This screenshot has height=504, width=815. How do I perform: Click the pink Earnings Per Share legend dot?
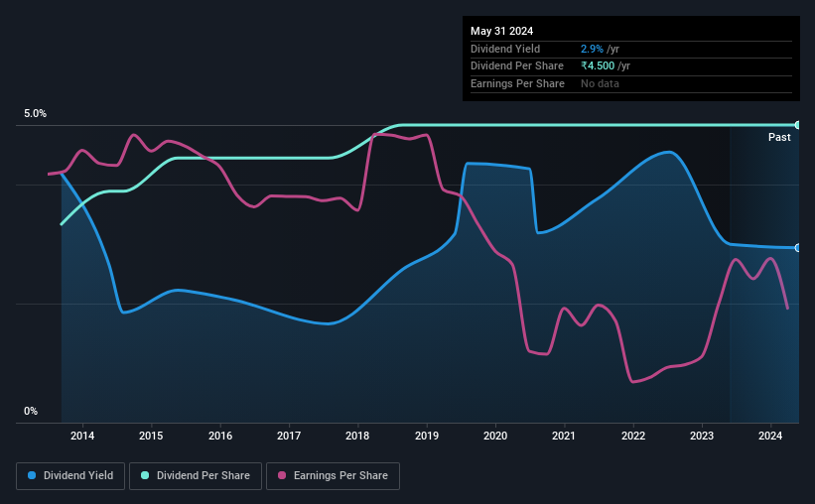(x=282, y=475)
